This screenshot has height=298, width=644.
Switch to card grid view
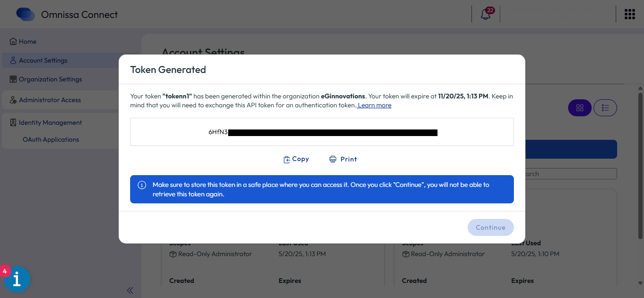[580, 108]
